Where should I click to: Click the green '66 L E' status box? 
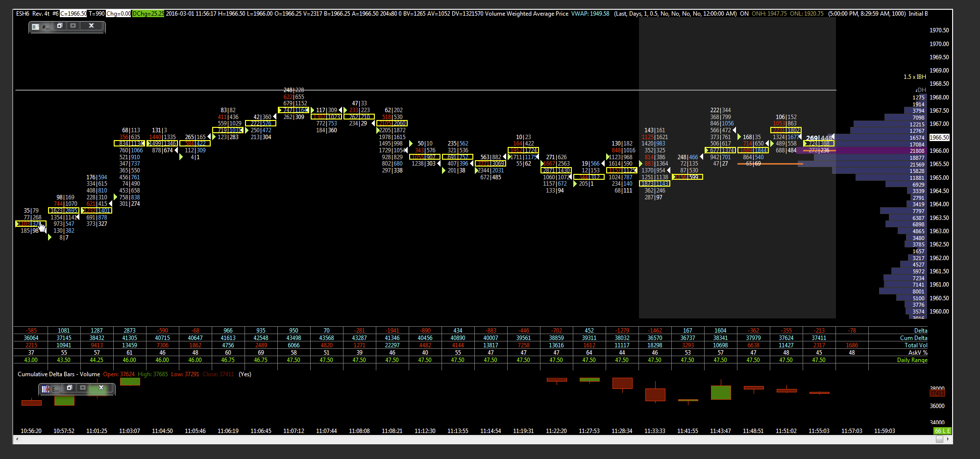click(942, 431)
